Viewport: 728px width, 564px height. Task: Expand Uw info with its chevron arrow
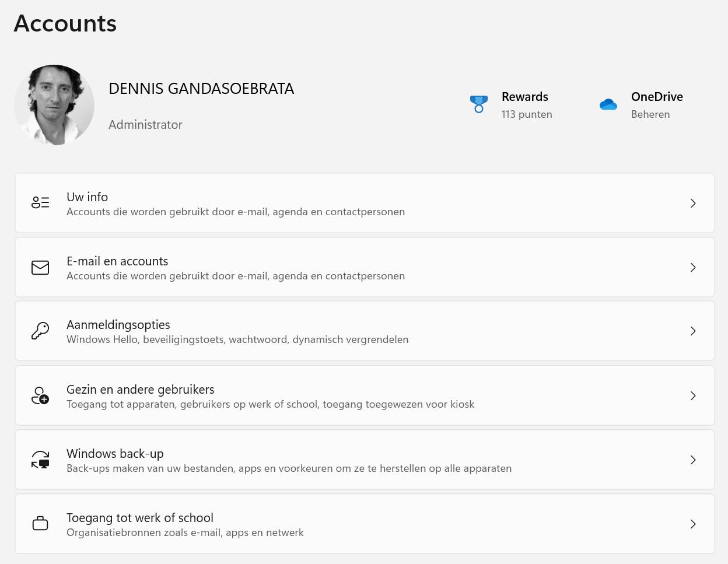(x=693, y=203)
